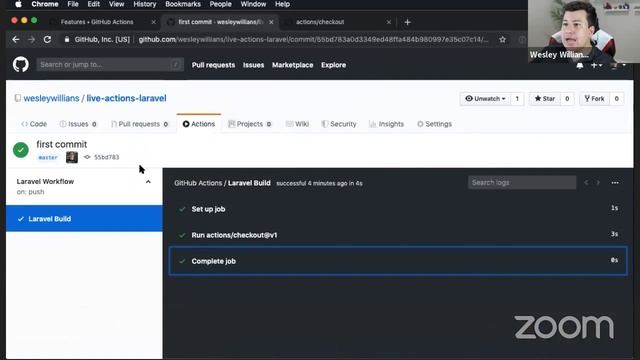This screenshot has width=640, height=360.
Task: Open the Apple menu
Action: 18,4
